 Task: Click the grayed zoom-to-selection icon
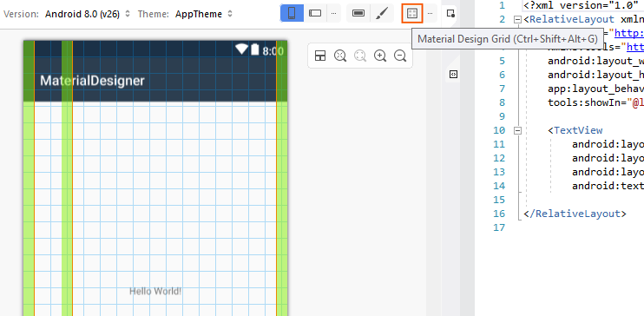(360, 56)
